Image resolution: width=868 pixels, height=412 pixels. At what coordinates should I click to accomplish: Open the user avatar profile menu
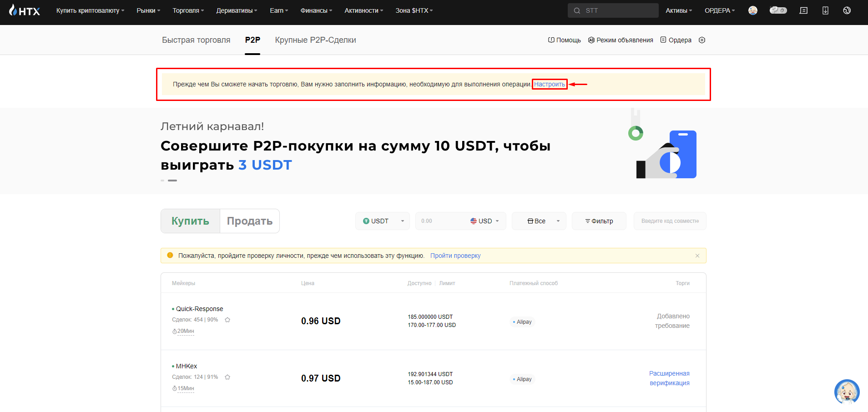753,10
